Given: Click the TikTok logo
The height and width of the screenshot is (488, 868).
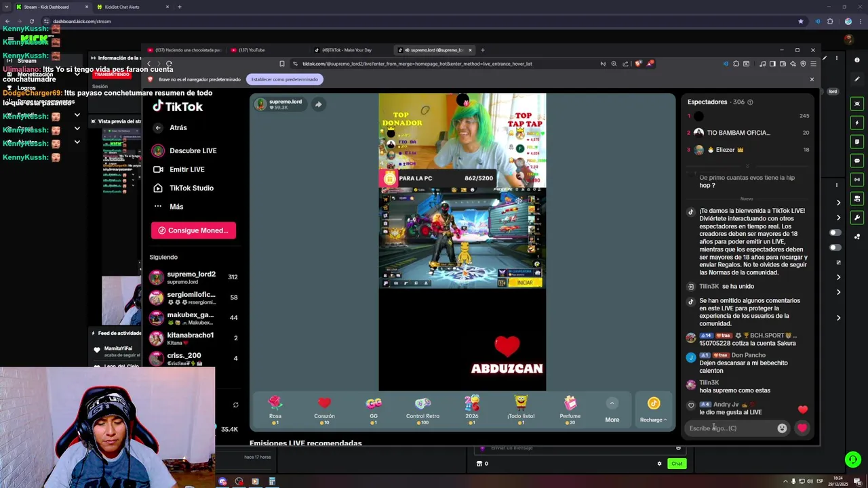Looking at the screenshot, I should pyautogui.click(x=178, y=106).
